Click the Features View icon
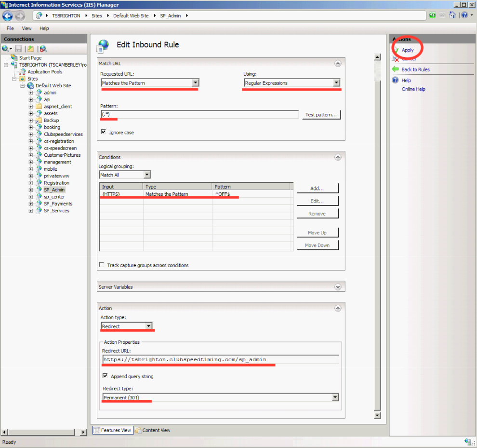477x448 pixels. click(x=97, y=430)
